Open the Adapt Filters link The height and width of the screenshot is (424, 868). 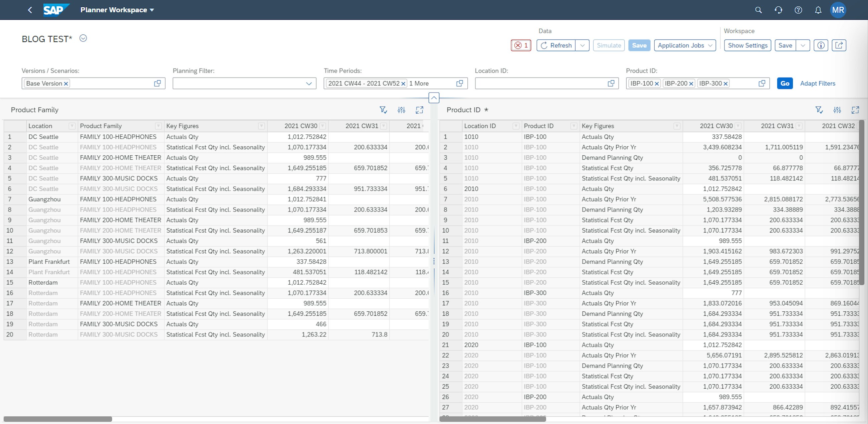click(818, 83)
